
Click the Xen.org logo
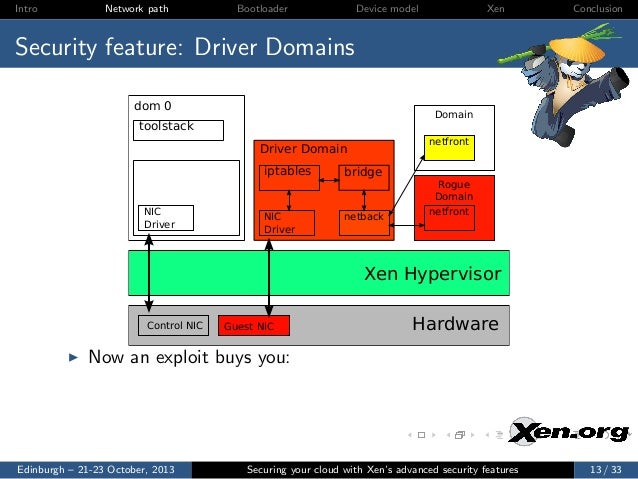click(x=569, y=432)
